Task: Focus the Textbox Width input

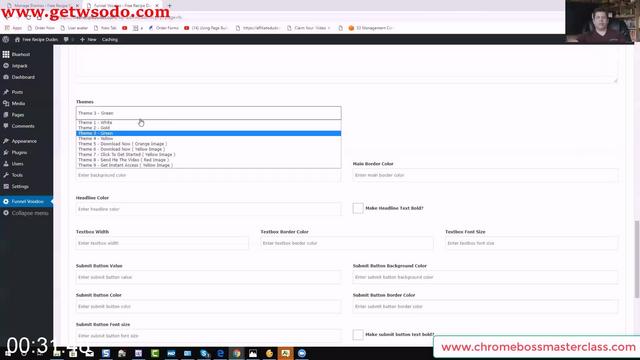Action: 162,243
